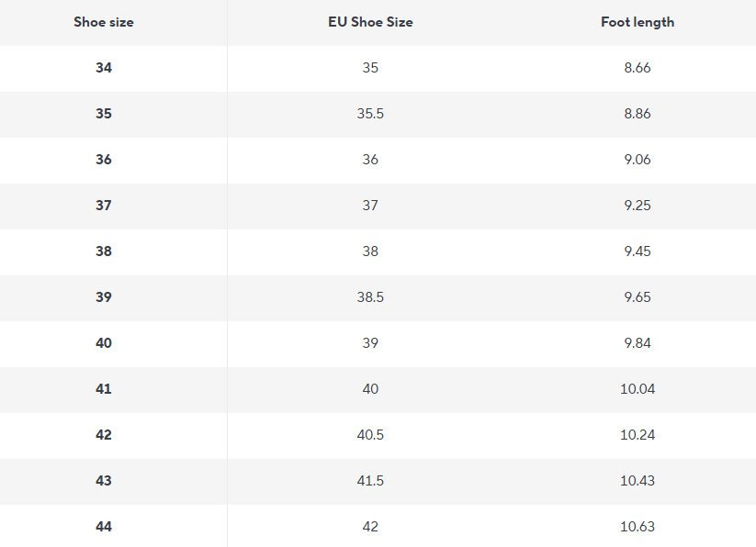Click shoe size 37 cell

pyautogui.click(x=104, y=206)
